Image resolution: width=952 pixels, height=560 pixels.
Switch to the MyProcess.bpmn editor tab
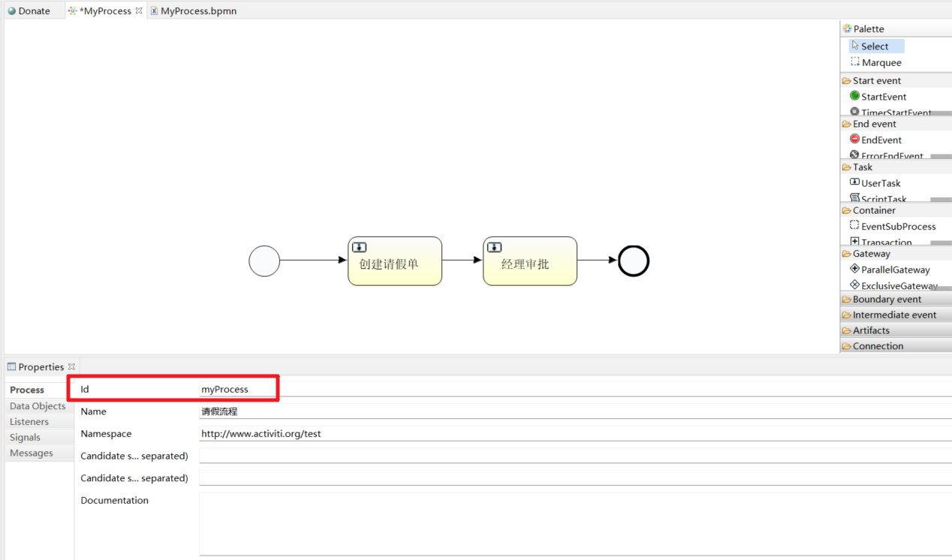[x=197, y=11]
